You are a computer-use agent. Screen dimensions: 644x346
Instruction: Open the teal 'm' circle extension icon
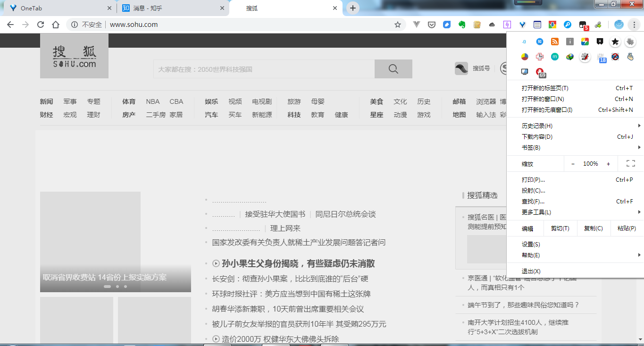pyautogui.click(x=555, y=57)
